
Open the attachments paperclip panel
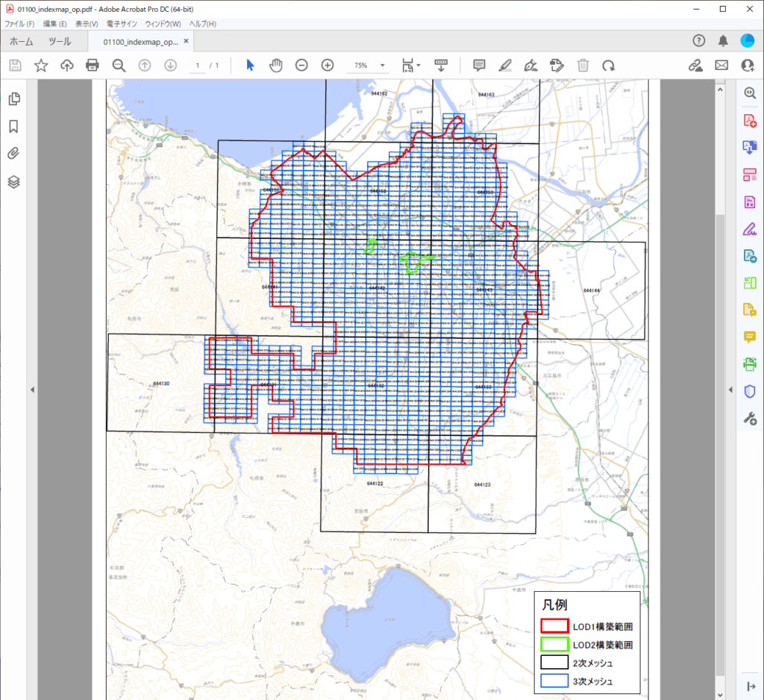[13, 154]
